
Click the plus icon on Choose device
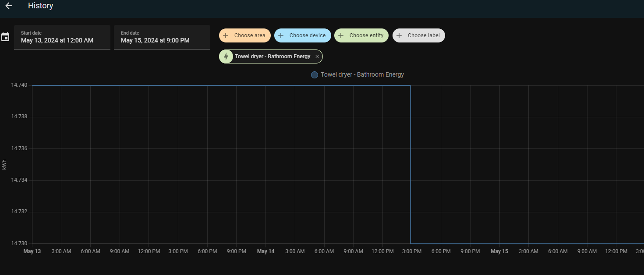(x=281, y=35)
